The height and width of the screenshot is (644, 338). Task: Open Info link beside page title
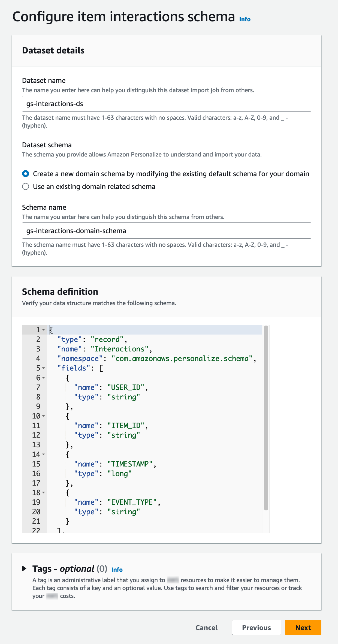(x=245, y=19)
